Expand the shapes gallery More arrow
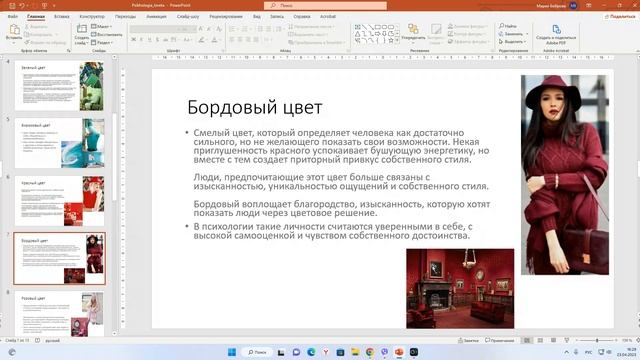 (398, 41)
